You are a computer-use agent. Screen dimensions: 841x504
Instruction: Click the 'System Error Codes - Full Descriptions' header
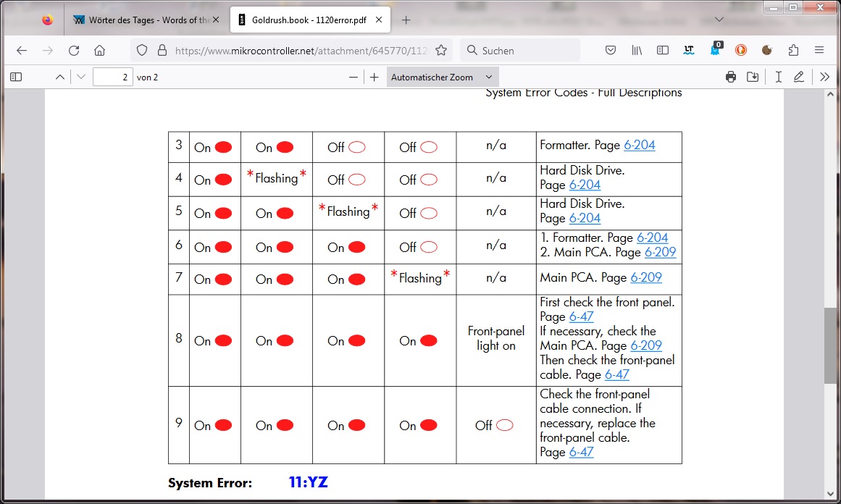pos(584,93)
